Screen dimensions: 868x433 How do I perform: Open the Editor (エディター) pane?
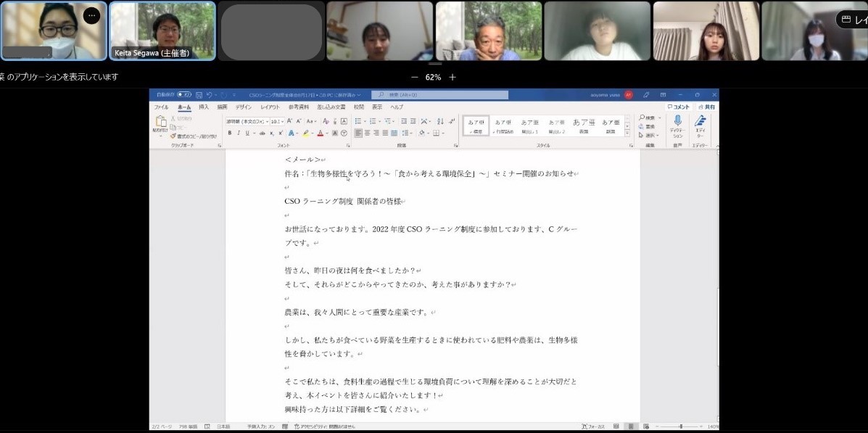(x=700, y=127)
